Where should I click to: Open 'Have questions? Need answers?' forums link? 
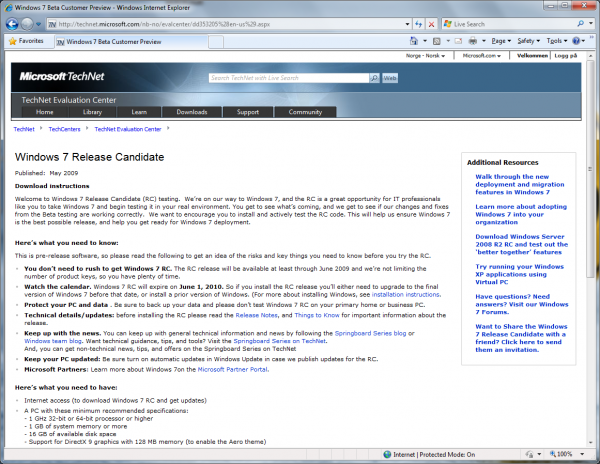[522, 304]
